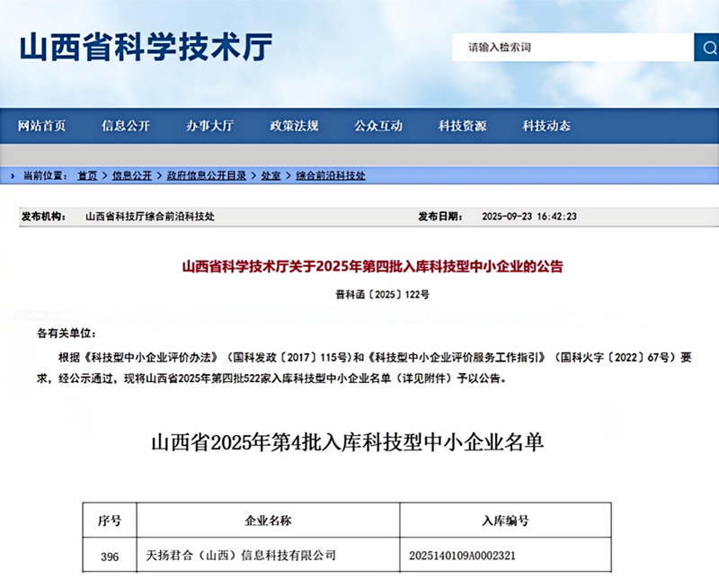Click the 企业名称 table column header
The width and height of the screenshot is (719, 588).
(267, 521)
